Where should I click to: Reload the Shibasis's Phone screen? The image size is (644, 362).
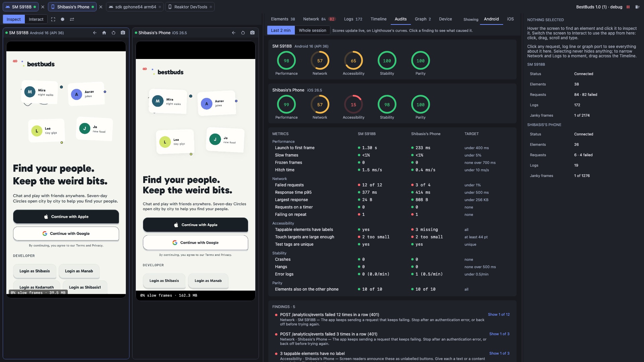tap(243, 33)
